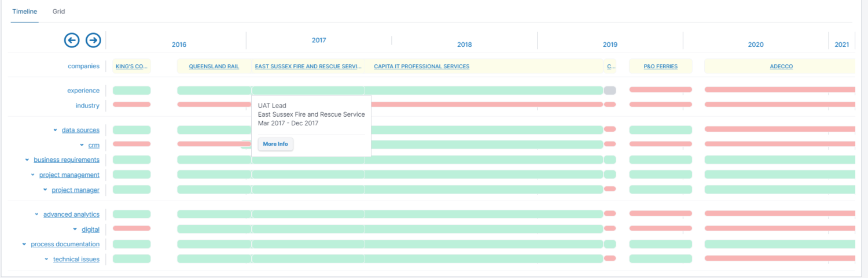Click the companies row label
The image size is (868, 278).
pyautogui.click(x=84, y=66)
